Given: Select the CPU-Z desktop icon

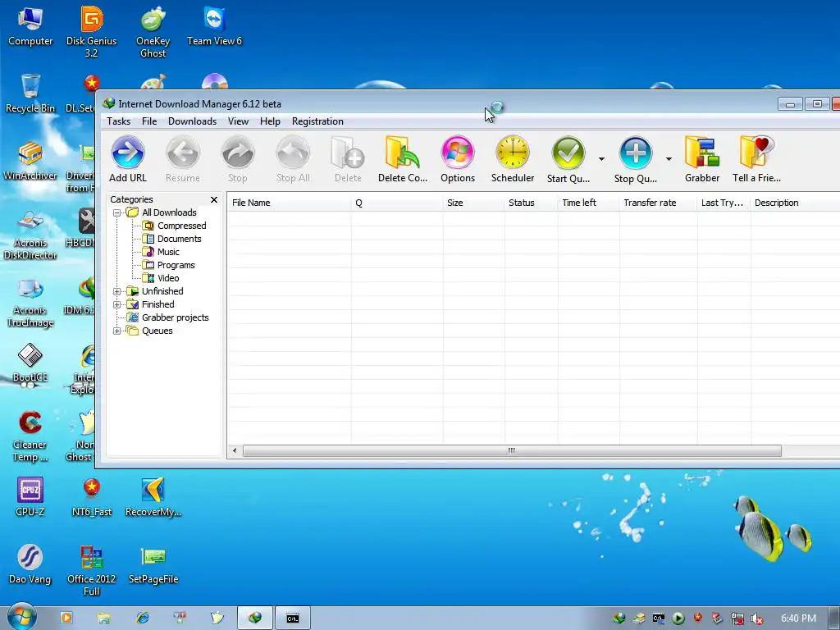Looking at the screenshot, I should click(30, 497).
